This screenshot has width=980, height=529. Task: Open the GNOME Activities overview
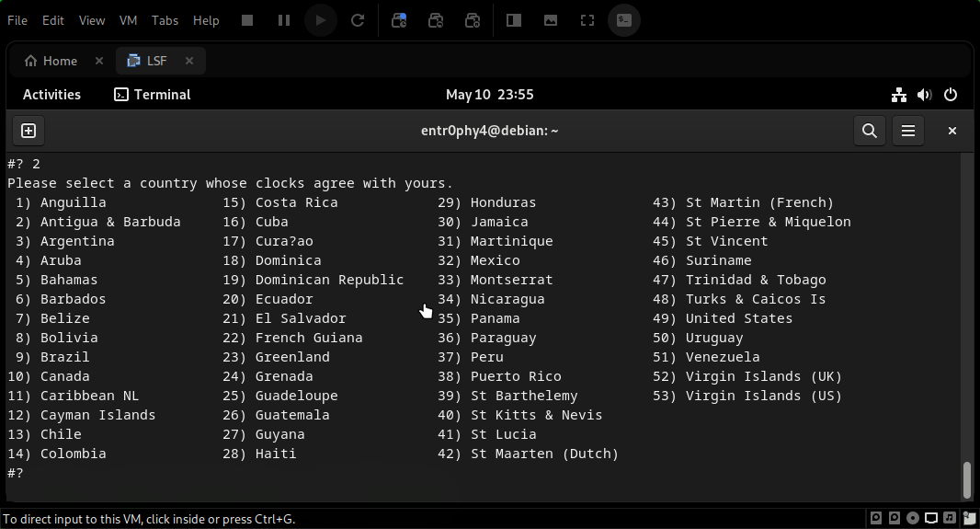pos(51,95)
